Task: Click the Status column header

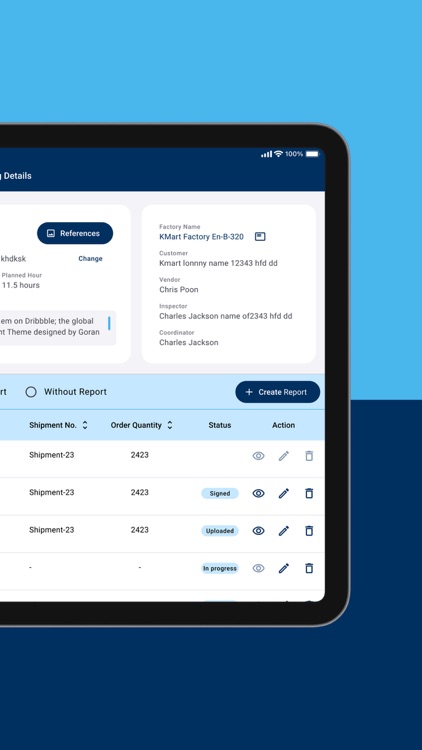Action: tap(220, 425)
